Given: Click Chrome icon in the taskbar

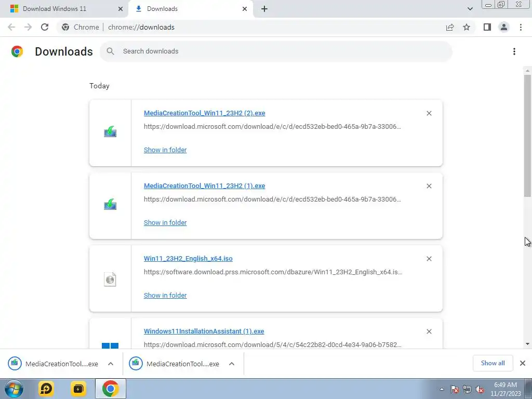Looking at the screenshot, I should (110, 389).
